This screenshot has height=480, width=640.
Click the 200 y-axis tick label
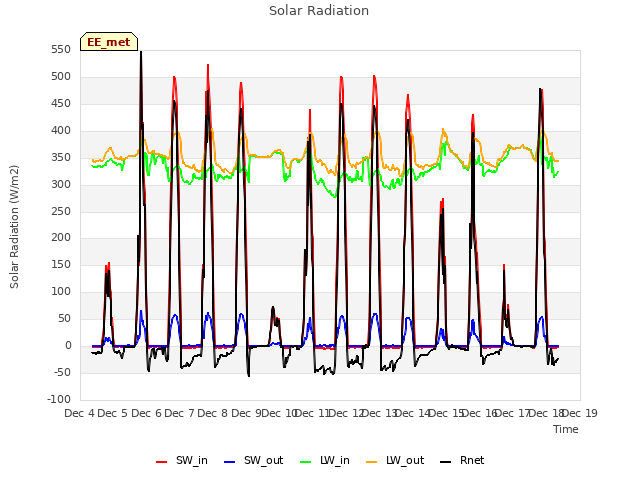(x=61, y=238)
